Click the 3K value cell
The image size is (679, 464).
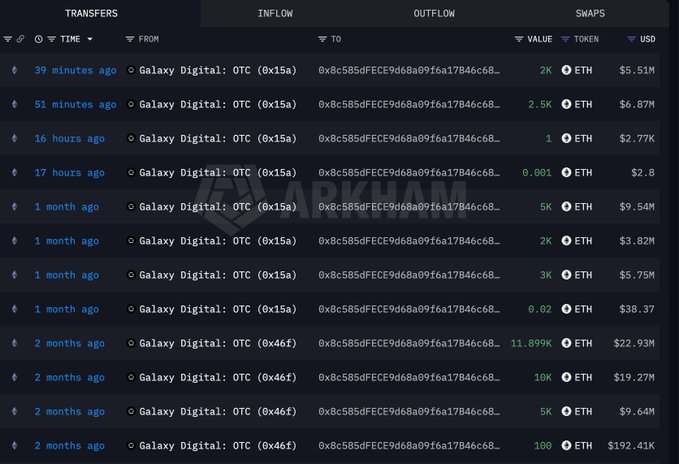(546, 275)
